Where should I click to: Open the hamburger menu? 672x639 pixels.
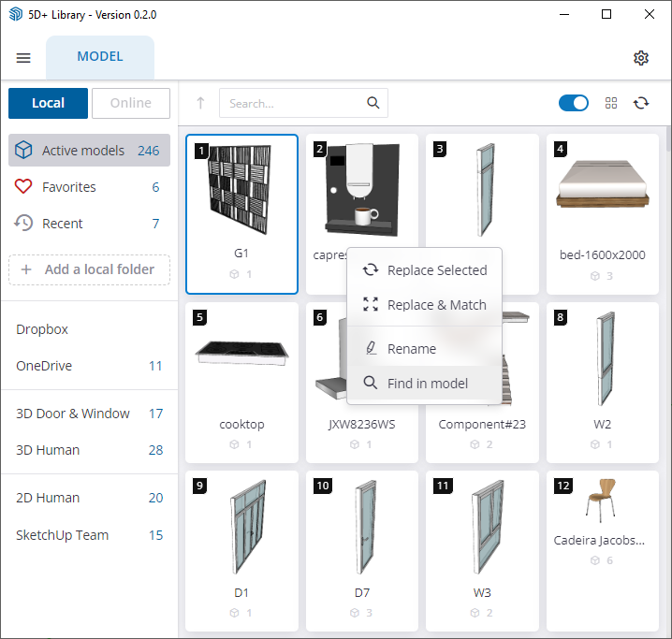[x=23, y=58]
